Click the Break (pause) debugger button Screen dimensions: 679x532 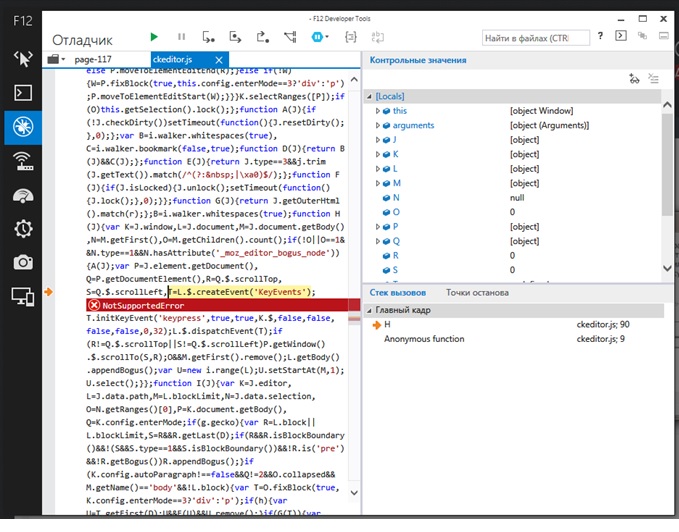pos(181,37)
